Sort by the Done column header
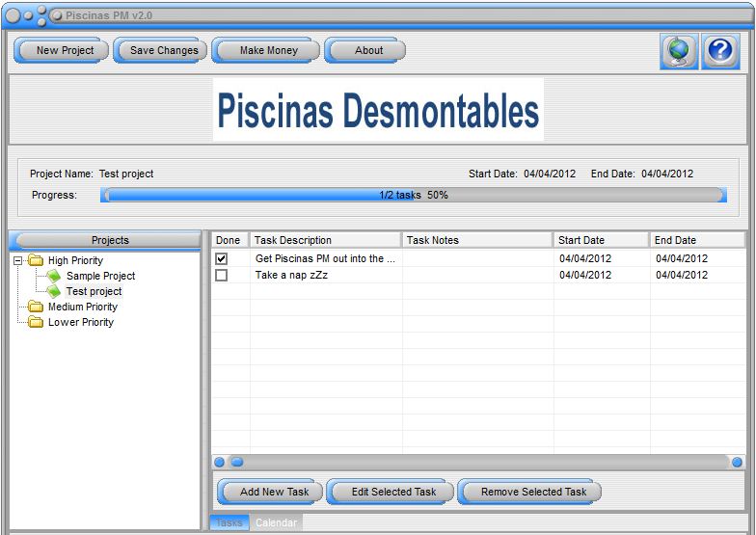This screenshot has width=756, height=535. pos(229,240)
